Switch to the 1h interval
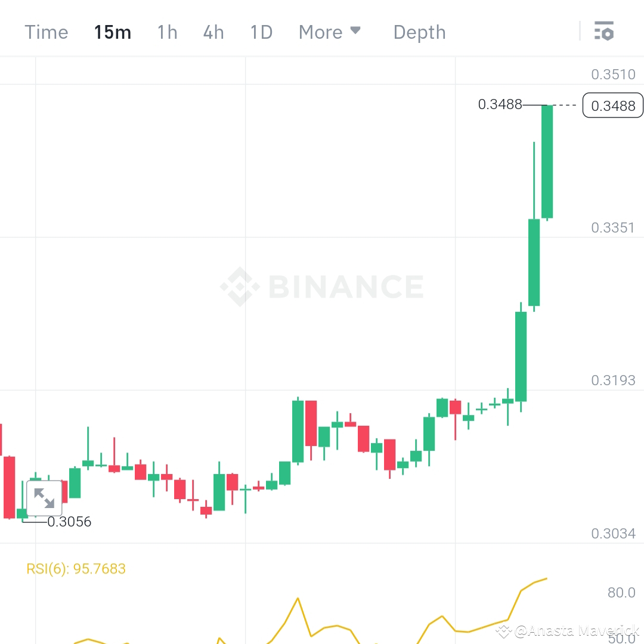The height and width of the screenshot is (644, 644). pos(166,32)
